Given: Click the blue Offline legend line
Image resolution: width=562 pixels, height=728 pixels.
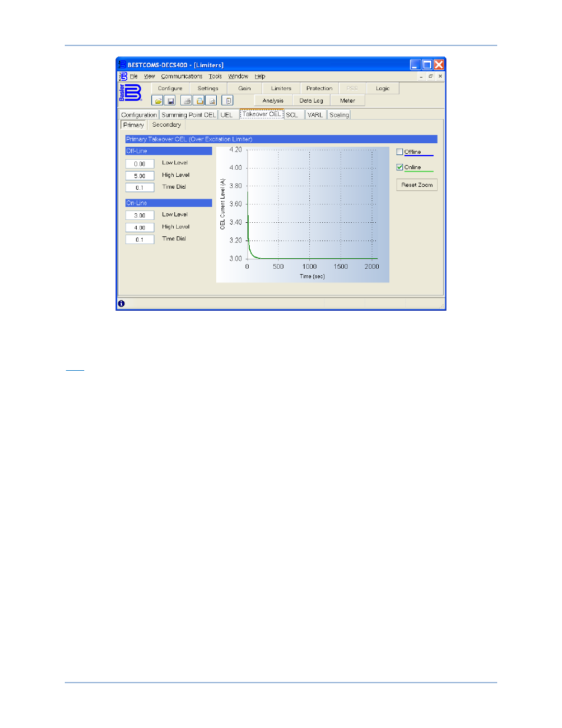Looking at the screenshot, I should coord(418,156).
